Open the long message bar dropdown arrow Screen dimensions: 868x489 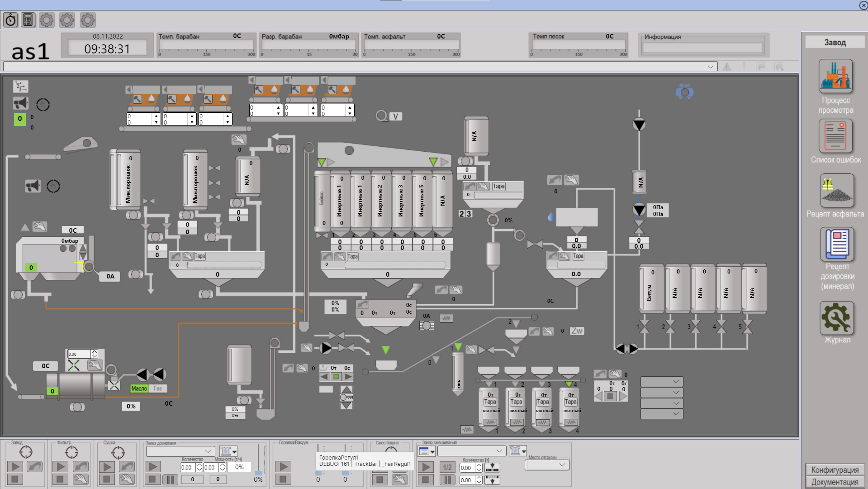[711, 67]
